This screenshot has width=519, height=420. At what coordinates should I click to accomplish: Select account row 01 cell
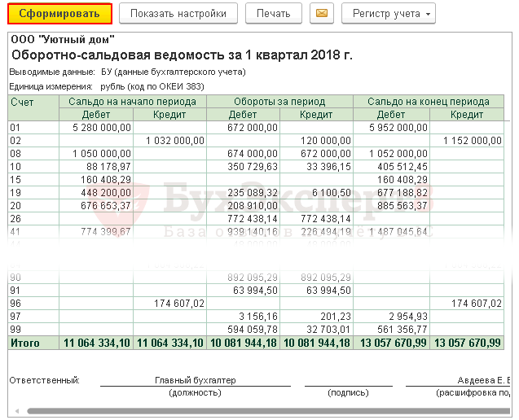tap(33, 127)
